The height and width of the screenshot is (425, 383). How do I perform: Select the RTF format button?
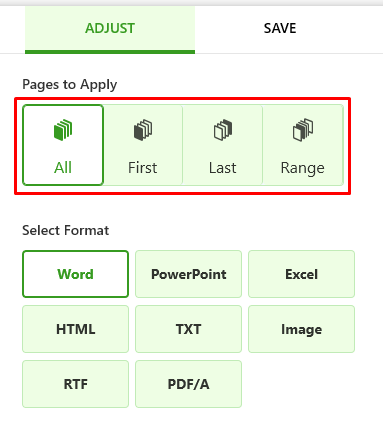point(75,384)
